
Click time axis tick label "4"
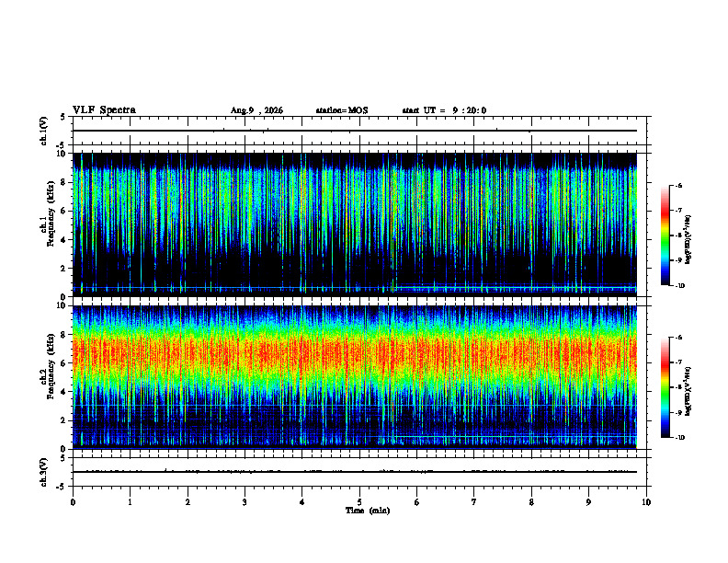point(302,502)
